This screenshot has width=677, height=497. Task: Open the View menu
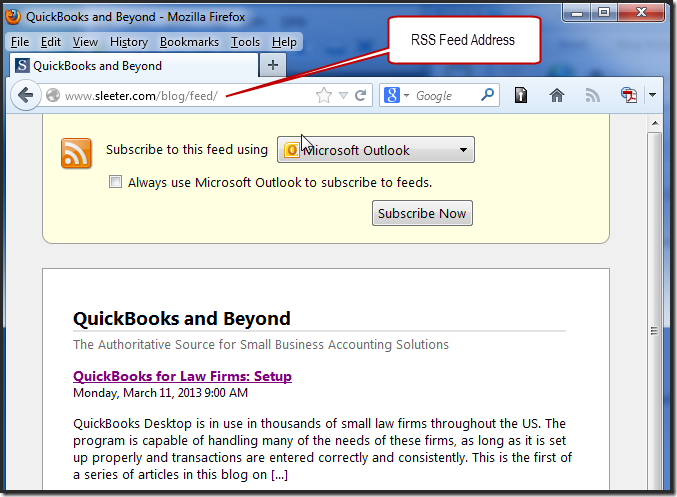click(x=85, y=42)
